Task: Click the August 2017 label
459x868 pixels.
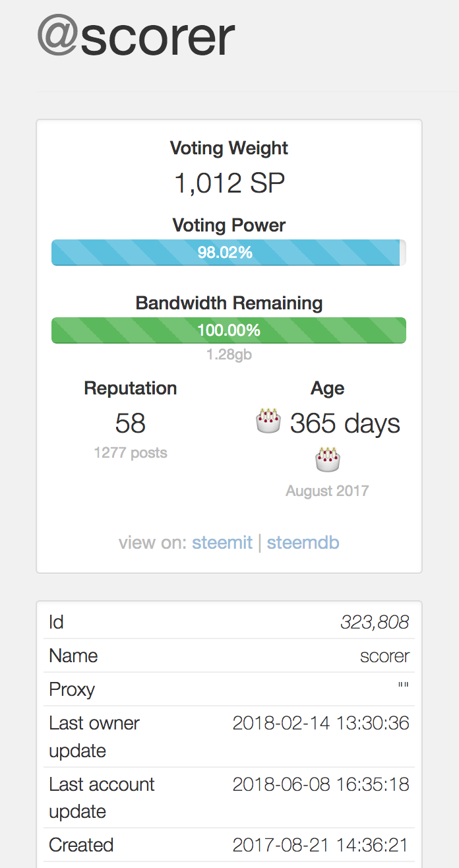Action: tap(327, 491)
